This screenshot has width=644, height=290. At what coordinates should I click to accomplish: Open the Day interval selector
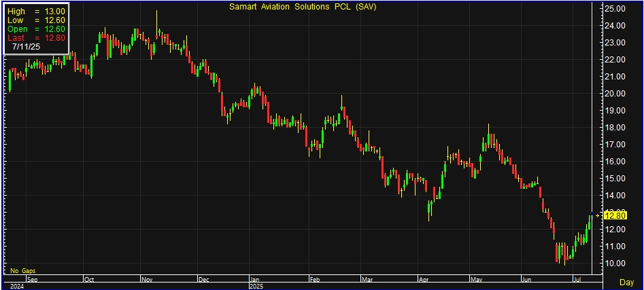coord(628,281)
